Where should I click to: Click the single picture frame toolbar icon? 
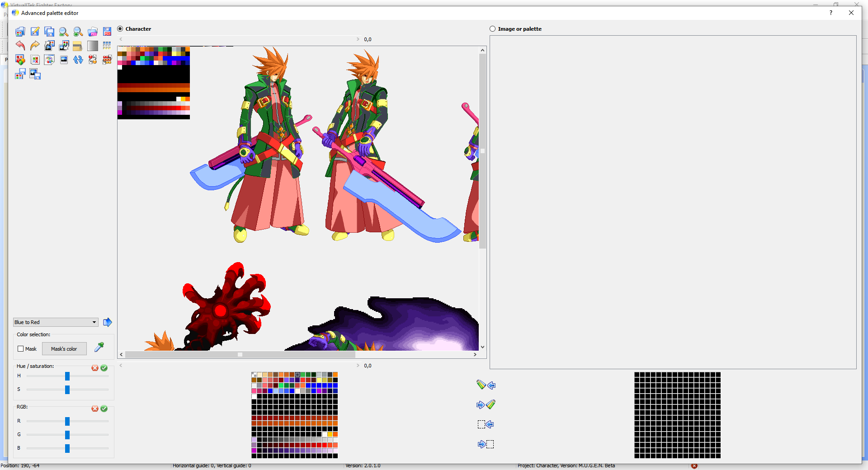point(64,60)
